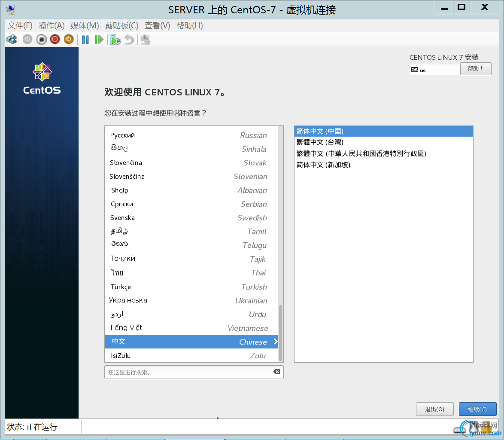
Task: Turn off the VM with stop icon
Action: [x=42, y=40]
